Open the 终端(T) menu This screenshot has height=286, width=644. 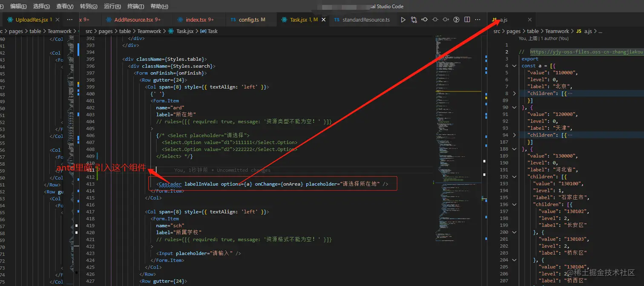136,6
